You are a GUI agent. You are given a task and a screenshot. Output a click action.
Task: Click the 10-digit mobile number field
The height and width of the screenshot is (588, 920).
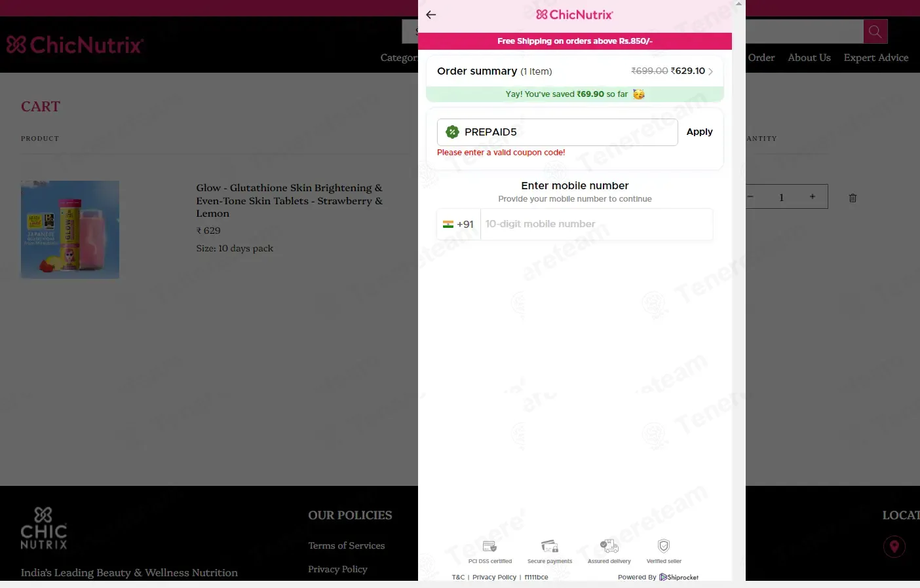point(596,224)
